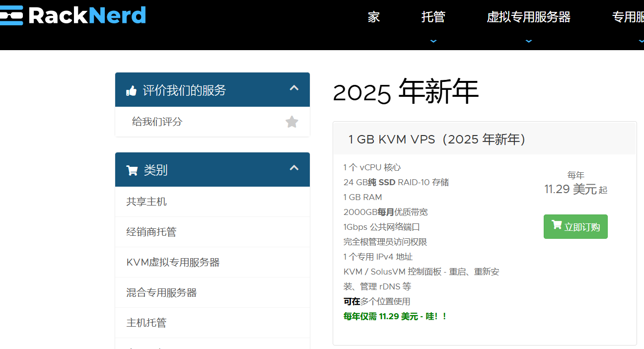Click the cart icon on 立即订购 button

click(557, 226)
